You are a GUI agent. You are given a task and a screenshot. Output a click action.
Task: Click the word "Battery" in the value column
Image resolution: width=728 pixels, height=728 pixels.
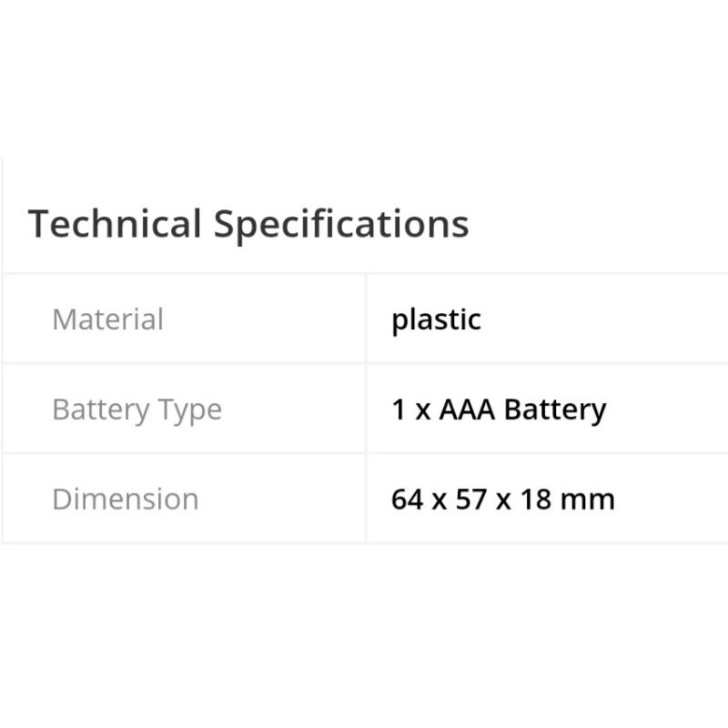coord(555,409)
